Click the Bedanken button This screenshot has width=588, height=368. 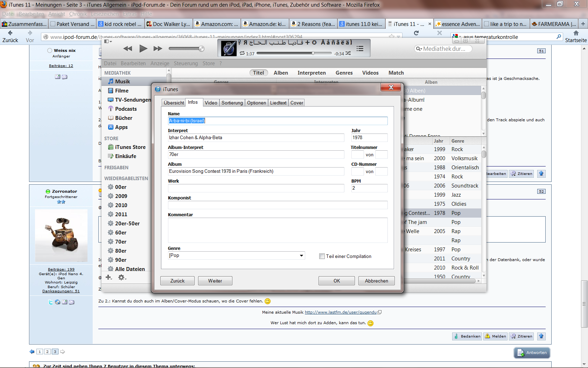[x=467, y=336]
